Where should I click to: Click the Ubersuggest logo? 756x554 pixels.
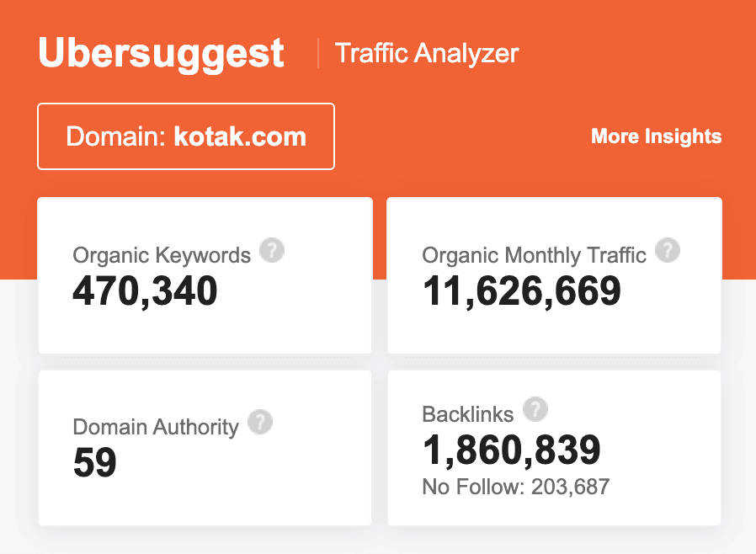[x=160, y=52]
